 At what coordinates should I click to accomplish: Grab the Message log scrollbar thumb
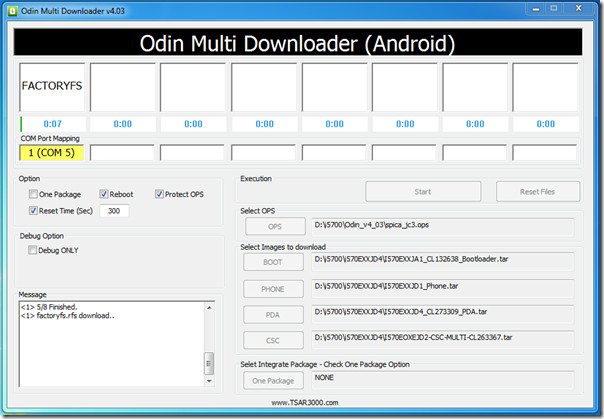pos(209,363)
